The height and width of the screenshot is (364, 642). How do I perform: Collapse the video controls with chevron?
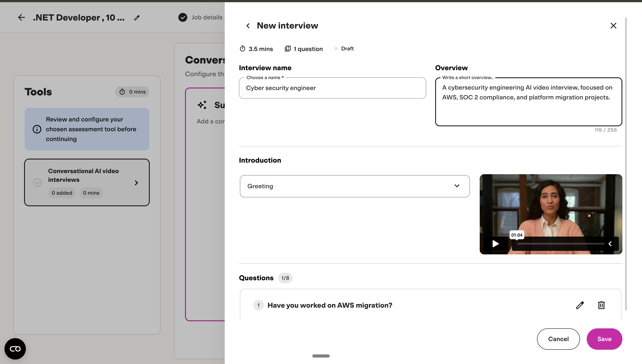point(610,244)
